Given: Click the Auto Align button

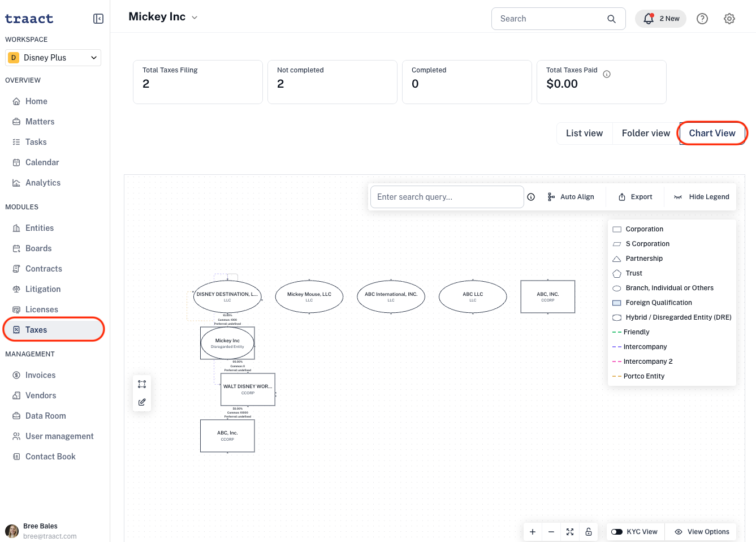Looking at the screenshot, I should 571,197.
